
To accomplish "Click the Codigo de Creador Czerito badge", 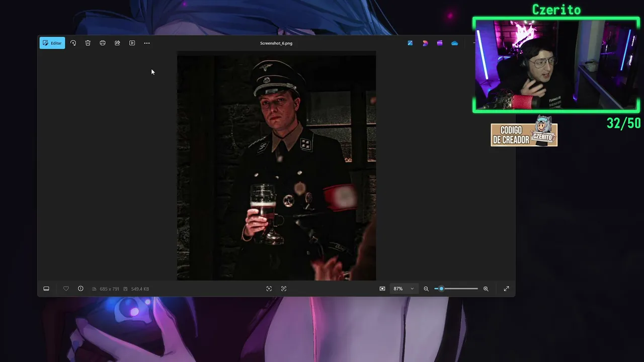I will coord(524,133).
